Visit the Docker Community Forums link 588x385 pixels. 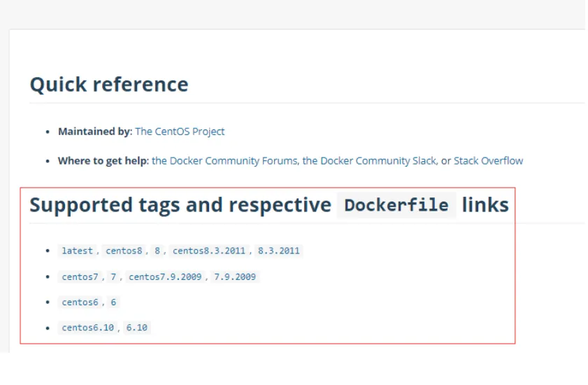[x=225, y=161]
